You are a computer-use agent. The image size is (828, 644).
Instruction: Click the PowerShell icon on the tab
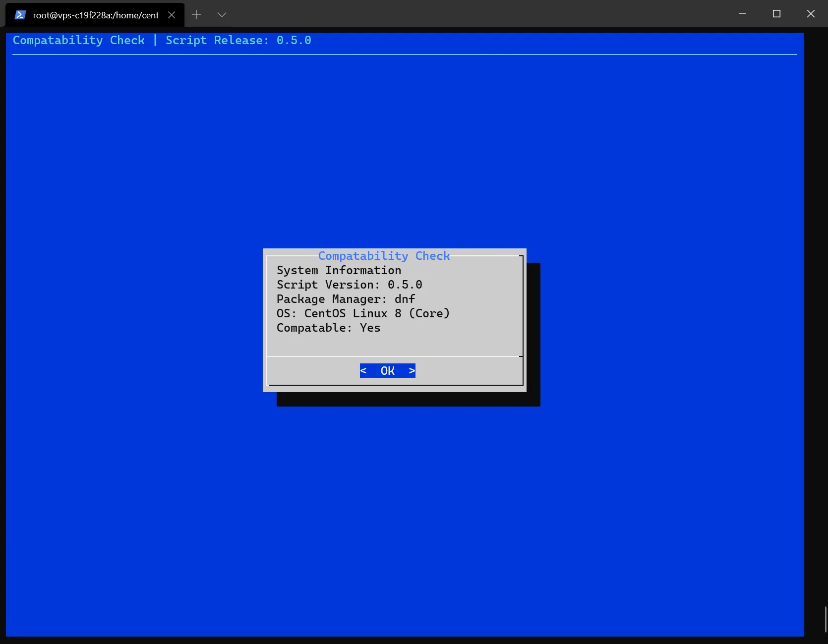(x=20, y=15)
